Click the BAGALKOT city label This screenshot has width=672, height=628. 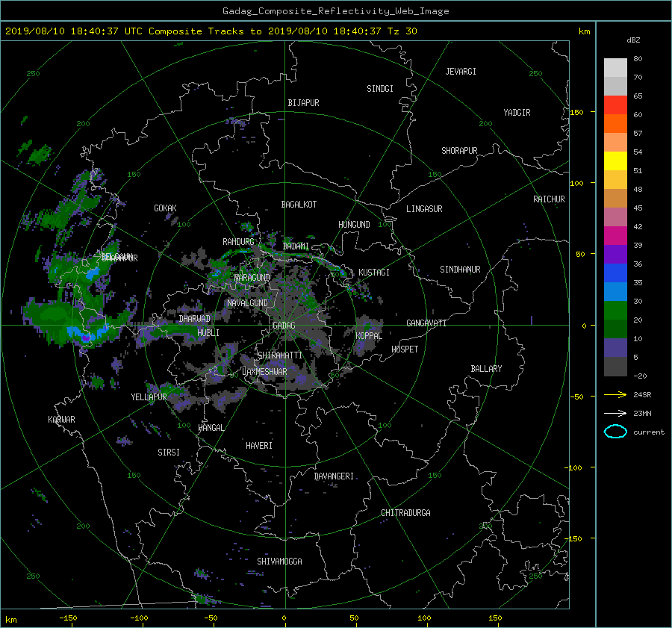299,205
